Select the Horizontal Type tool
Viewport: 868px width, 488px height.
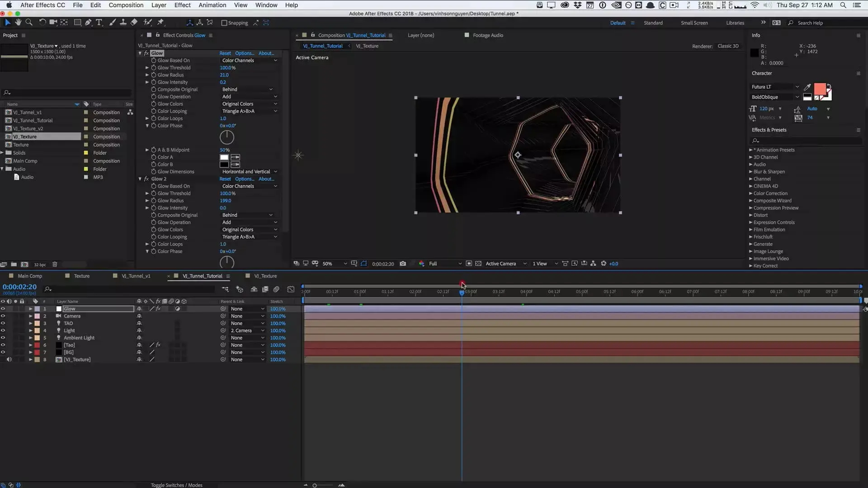pyautogui.click(x=99, y=22)
